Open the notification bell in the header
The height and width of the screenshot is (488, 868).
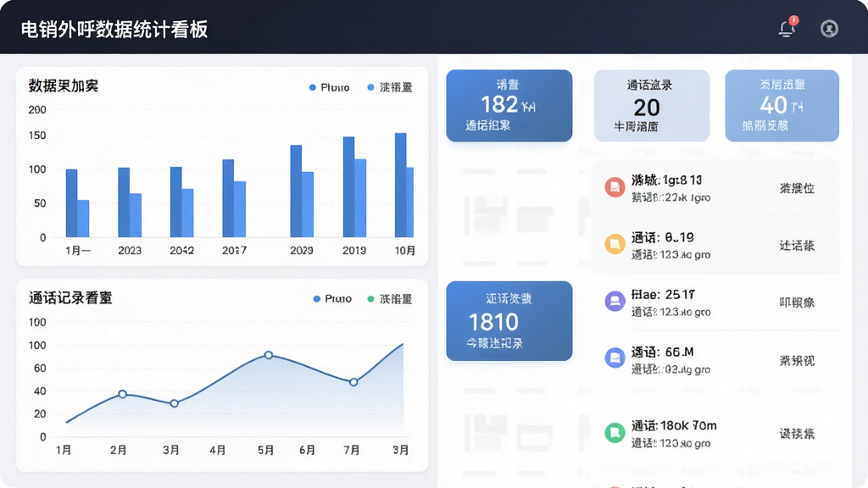pyautogui.click(x=787, y=28)
